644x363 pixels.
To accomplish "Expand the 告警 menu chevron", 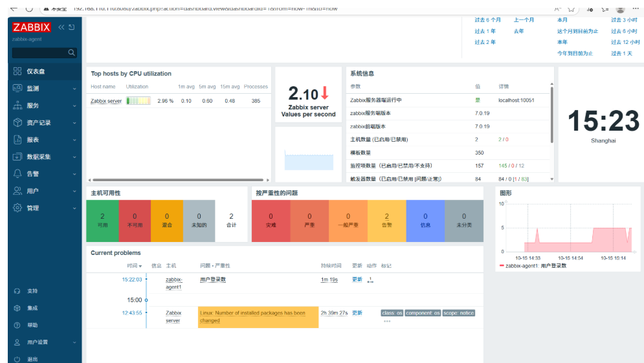I will (74, 174).
